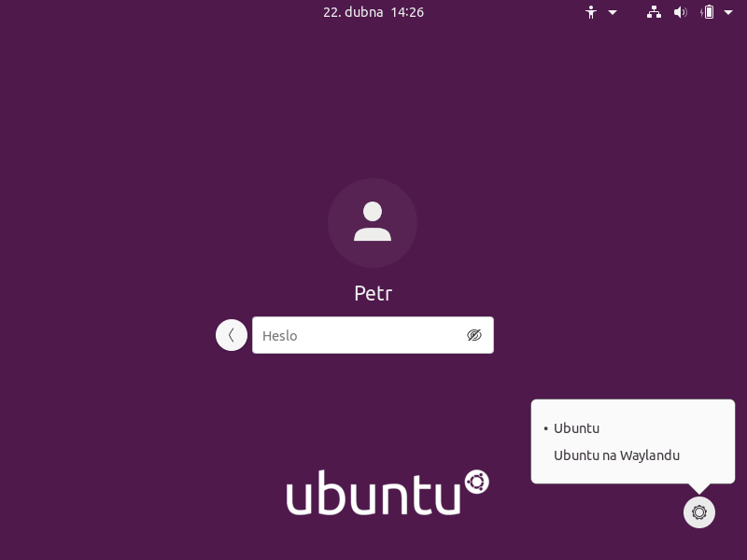747x560 pixels.
Task: Open the accessibility menu icon
Action: click(591, 12)
